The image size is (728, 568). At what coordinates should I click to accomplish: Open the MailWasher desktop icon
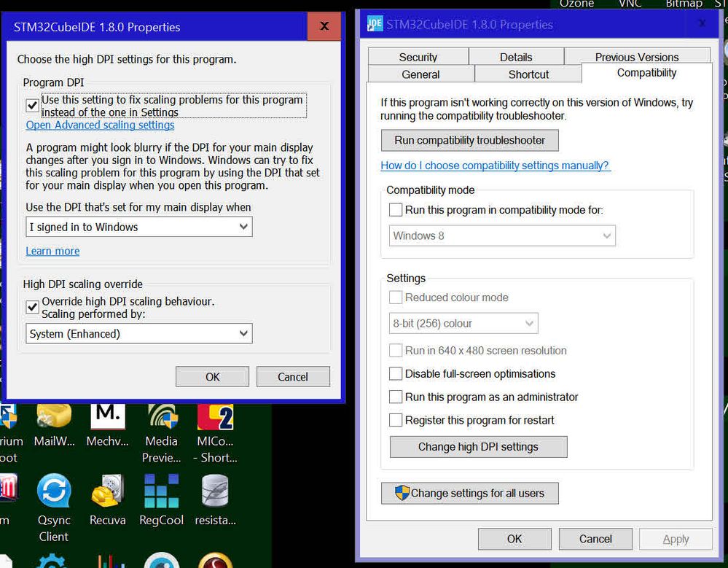click(54, 424)
